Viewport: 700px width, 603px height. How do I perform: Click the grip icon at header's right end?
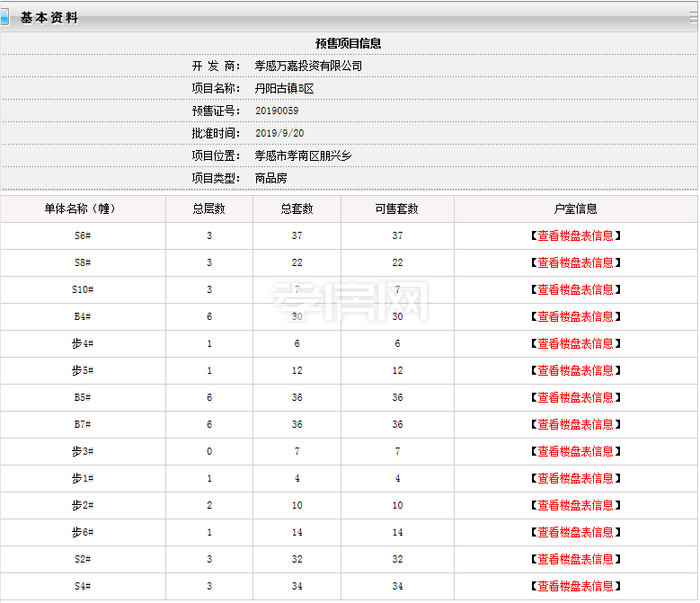(691, 17)
